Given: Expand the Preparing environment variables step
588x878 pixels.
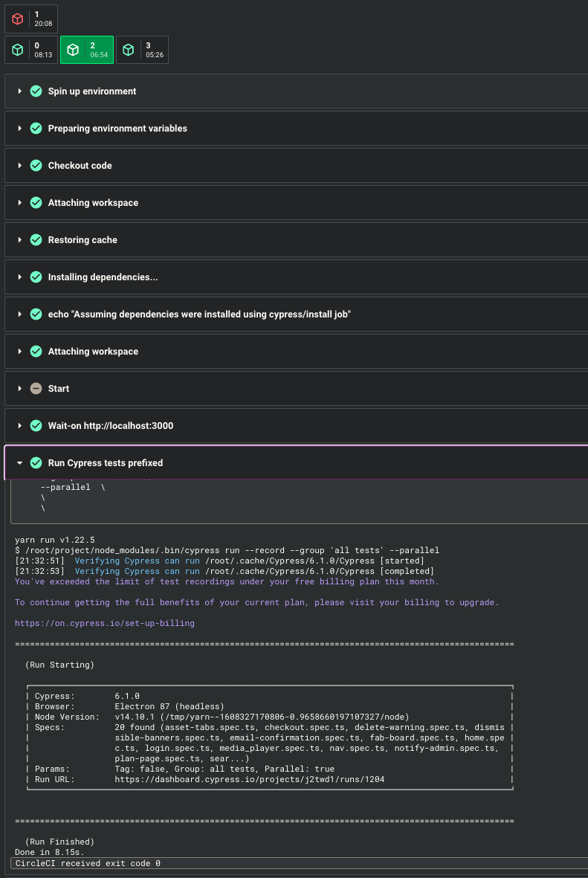Looking at the screenshot, I should (x=20, y=128).
